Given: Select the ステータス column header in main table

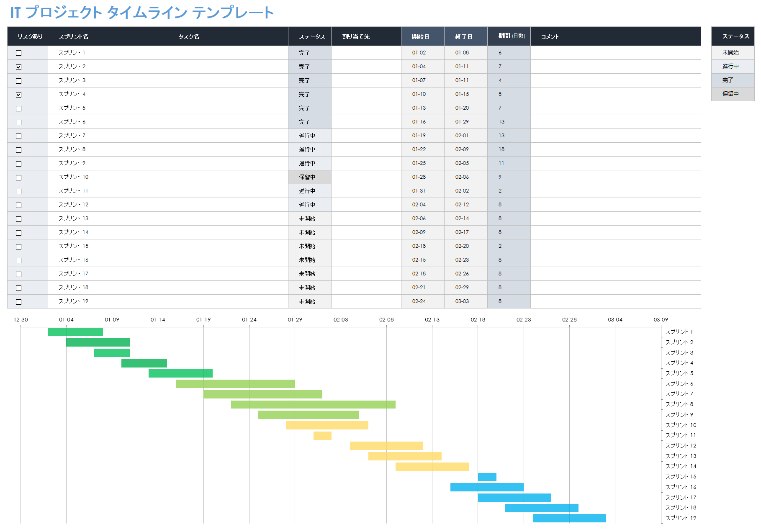Looking at the screenshot, I should (x=310, y=36).
